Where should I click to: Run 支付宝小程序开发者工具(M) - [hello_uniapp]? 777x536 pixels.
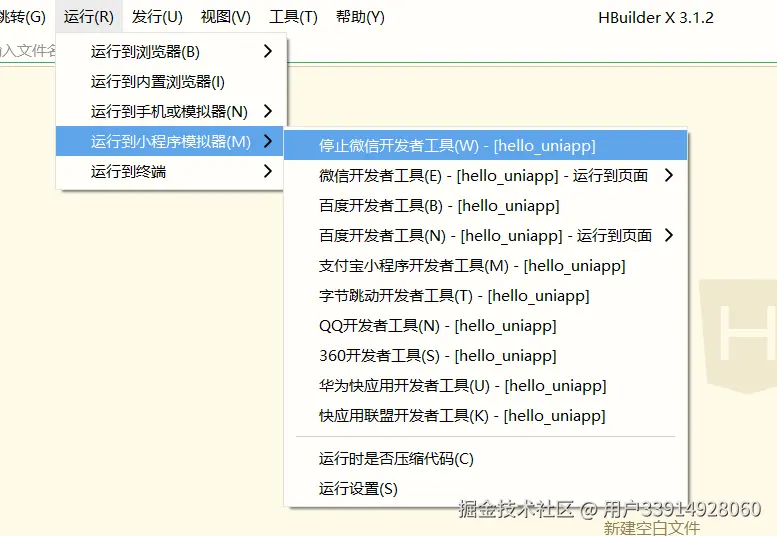point(486,266)
